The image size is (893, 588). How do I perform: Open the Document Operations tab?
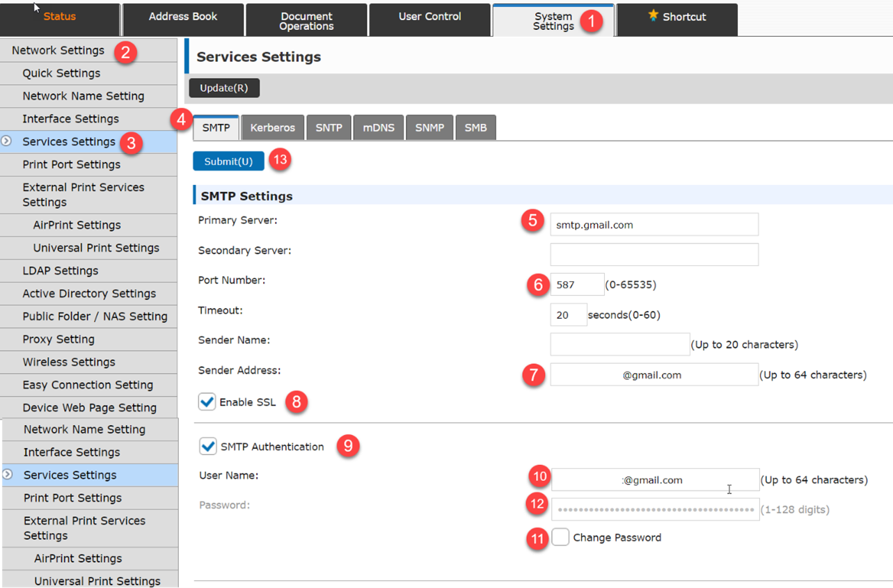(306, 19)
